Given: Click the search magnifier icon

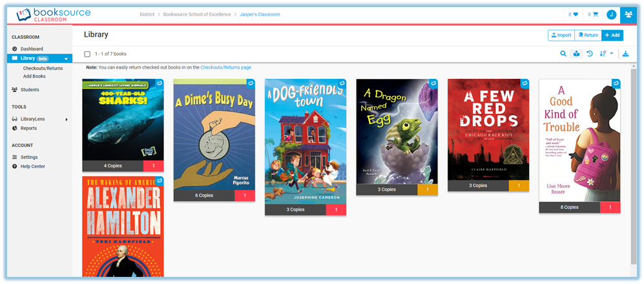Looking at the screenshot, I should pyautogui.click(x=563, y=54).
